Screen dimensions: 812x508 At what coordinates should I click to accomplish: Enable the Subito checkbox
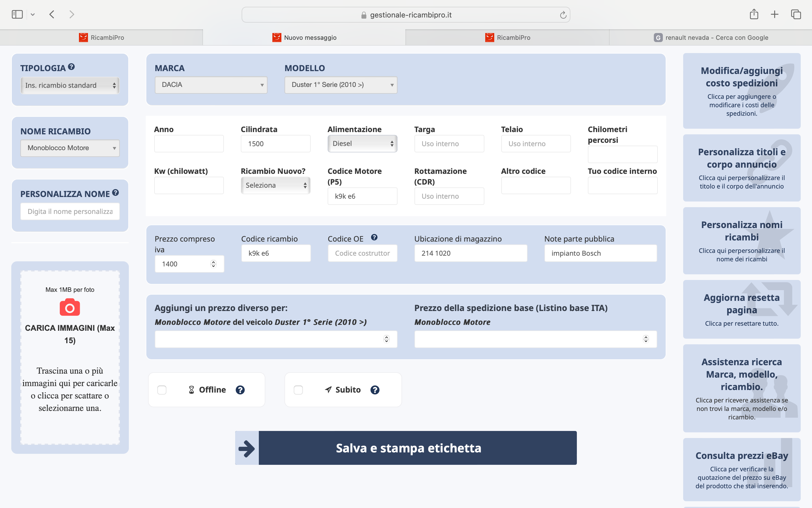click(x=298, y=390)
